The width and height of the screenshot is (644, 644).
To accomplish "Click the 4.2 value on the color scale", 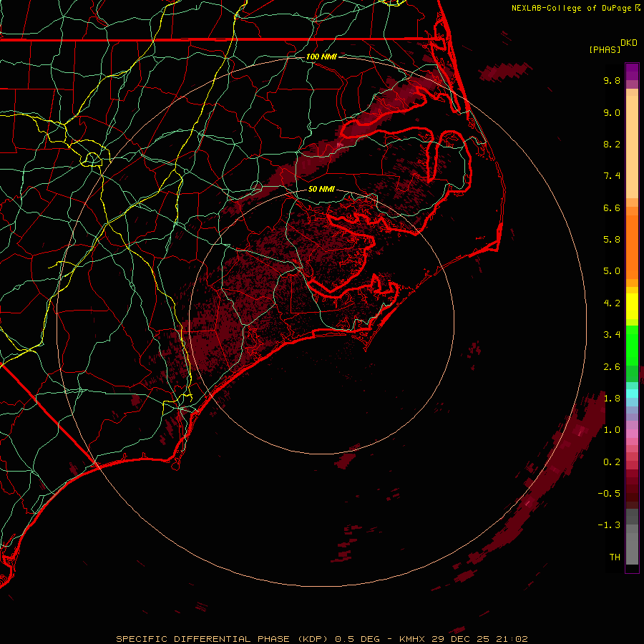I will pos(612,303).
